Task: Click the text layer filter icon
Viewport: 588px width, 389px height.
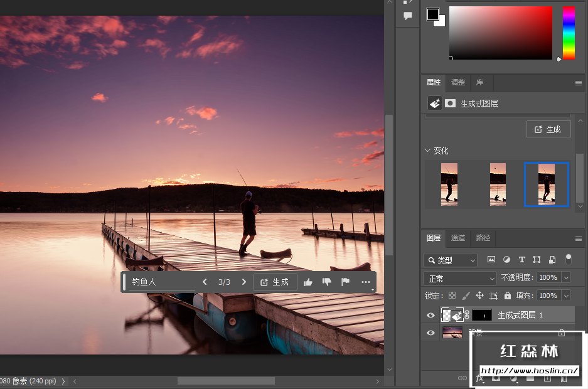Action: 521,260
